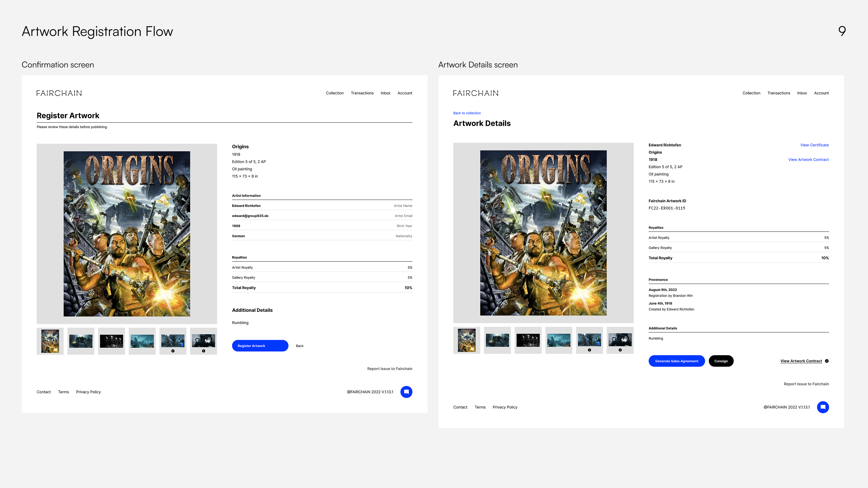Select first Origins thumbnail on Confirmation screen
Viewport: 868px width, 488px height.
click(x=50, y=341)
